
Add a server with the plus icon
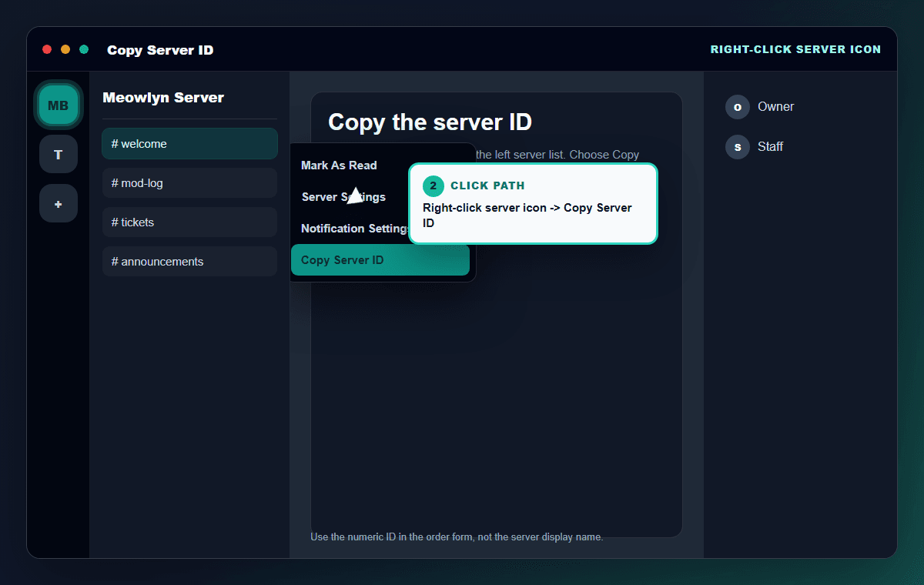click(58, 203)
